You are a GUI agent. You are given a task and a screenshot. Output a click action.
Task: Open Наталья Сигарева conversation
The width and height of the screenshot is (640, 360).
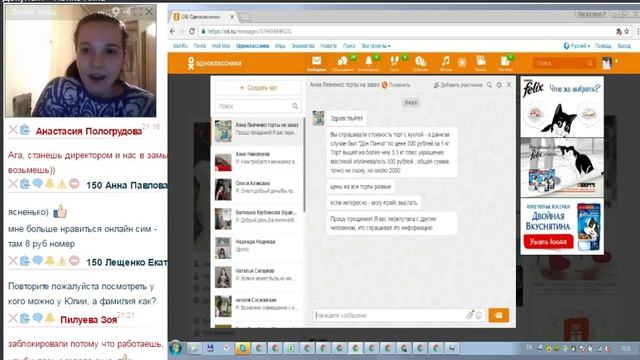click(x=258, y=277)
